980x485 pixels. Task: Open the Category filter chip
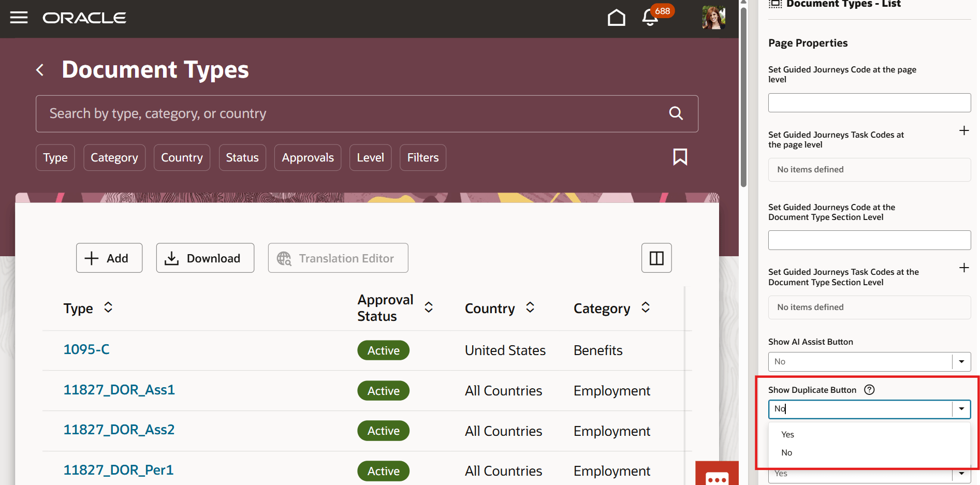tap(114, 157)
